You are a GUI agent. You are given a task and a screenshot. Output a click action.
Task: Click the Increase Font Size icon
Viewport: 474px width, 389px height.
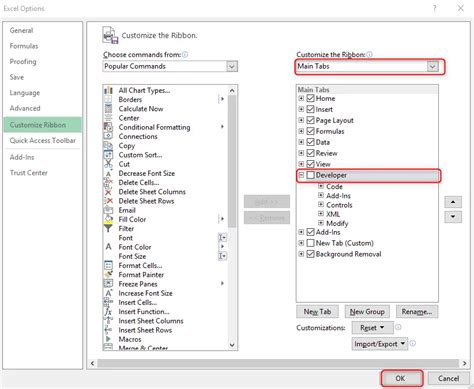108,293
